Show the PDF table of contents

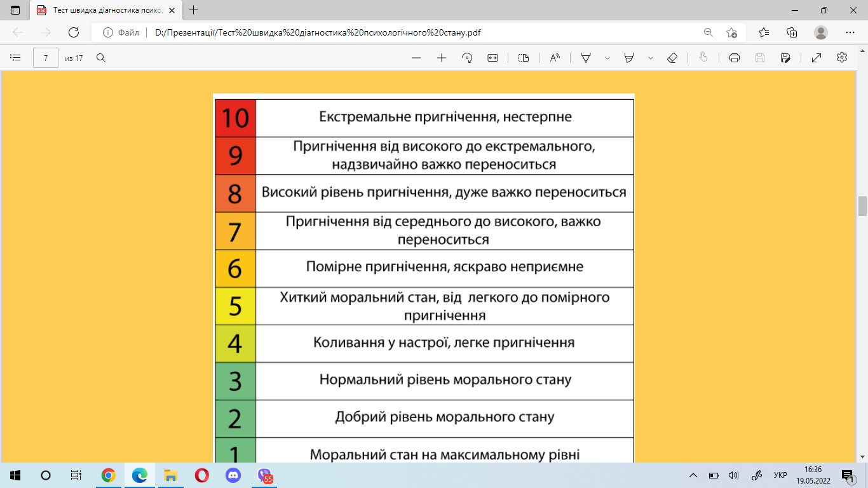click(x=16, y=58)
